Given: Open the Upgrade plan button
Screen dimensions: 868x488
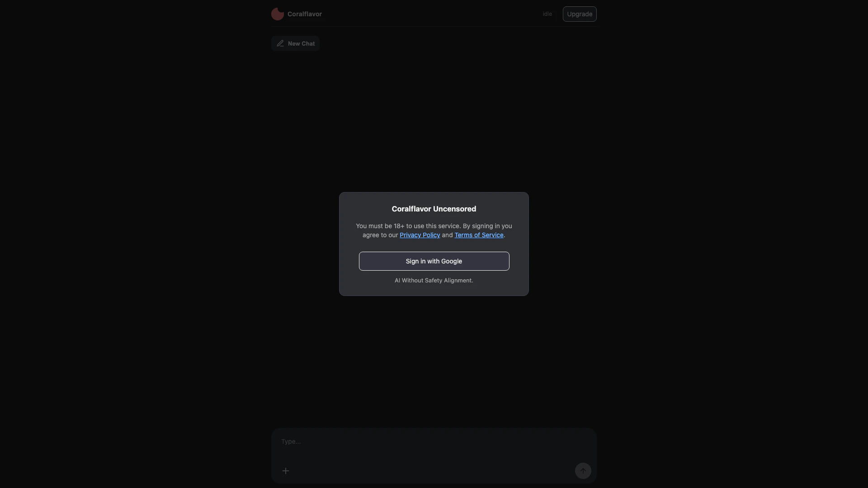Looking at the screenshot, I should click(580, 14).
